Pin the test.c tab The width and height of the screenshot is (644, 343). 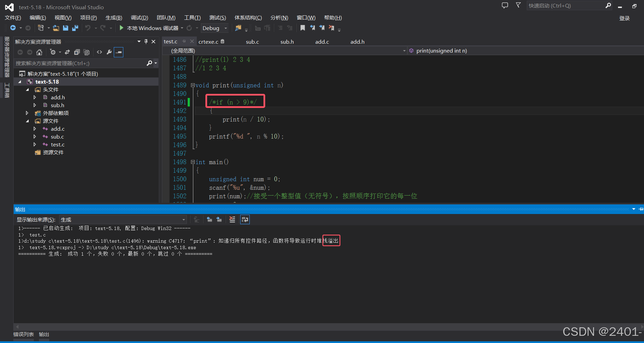click(x=184, y=41)
